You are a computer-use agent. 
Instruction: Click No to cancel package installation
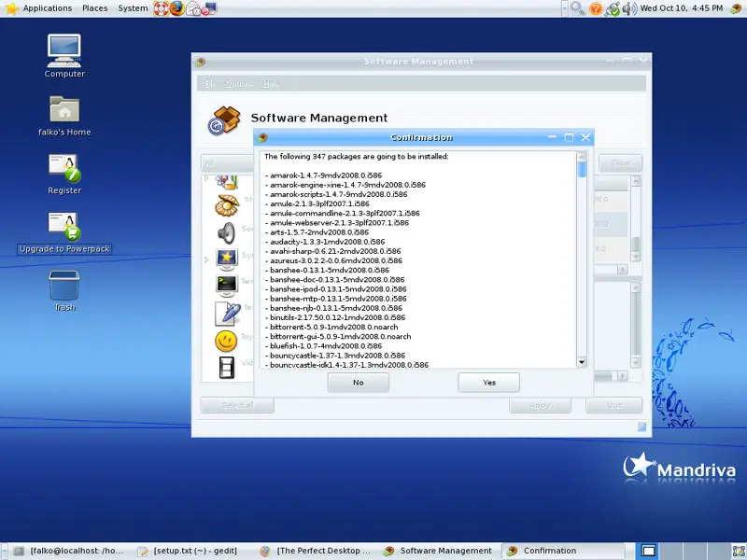click(359, 383)
